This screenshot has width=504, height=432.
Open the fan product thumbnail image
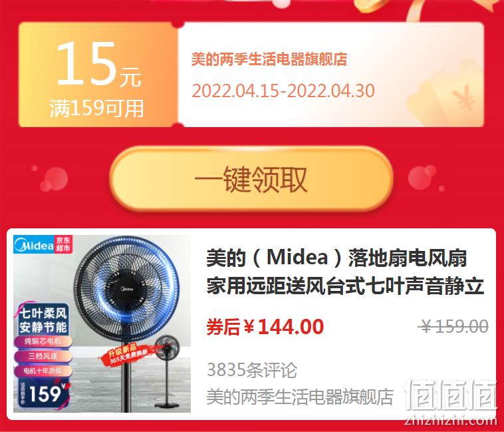pyautogui.click(x=102, y=324)
